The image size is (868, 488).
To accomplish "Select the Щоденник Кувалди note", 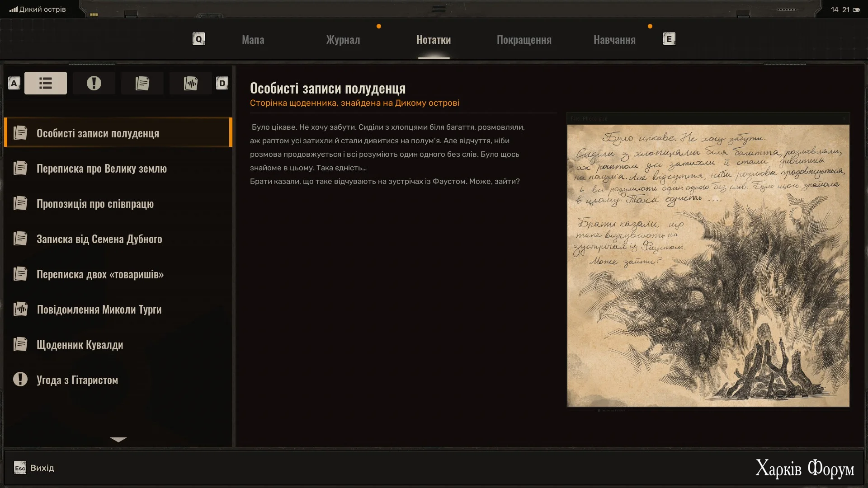I will 80,345.
